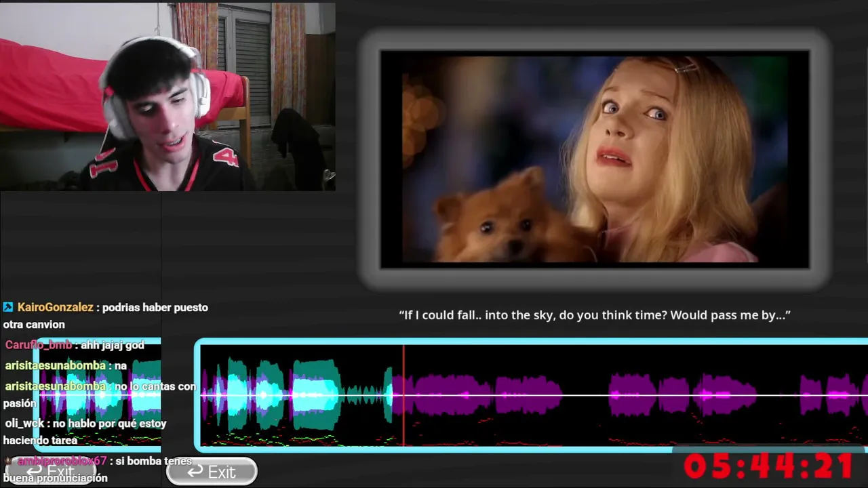The height and width of the screenshot is (488, 868).
Task: Click the chat message "si bomba tenes buena pronunciación"
Action: [x=97, y=469]
